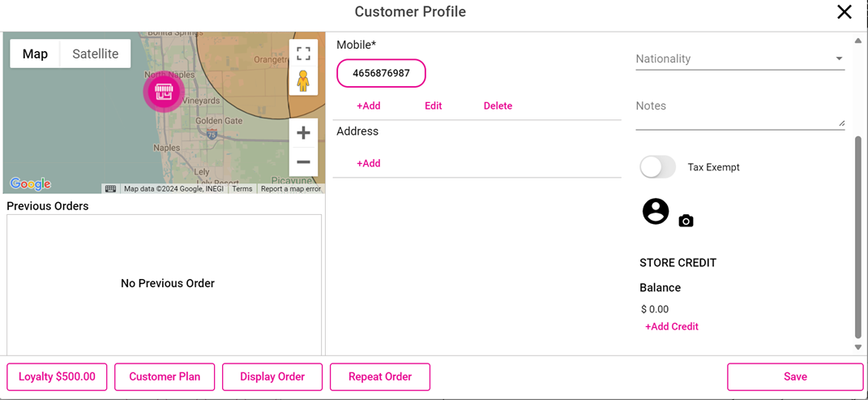Close the Customer Profile dialog
868x400 pixels.
point(844,11)
